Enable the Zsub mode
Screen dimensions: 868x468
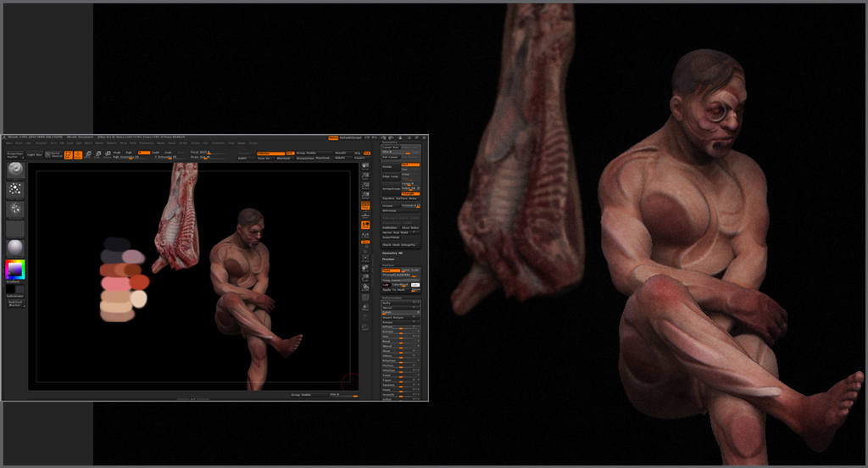click(168, 153)
